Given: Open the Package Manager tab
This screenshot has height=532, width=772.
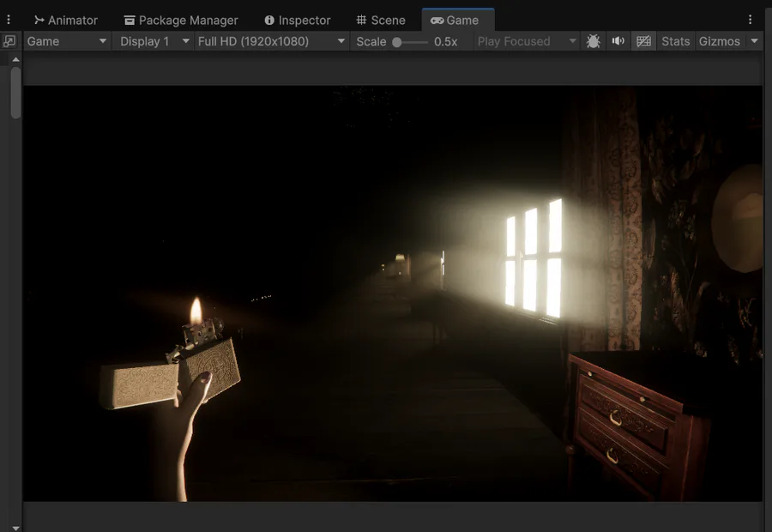Looking at the screenshot, I should (x=181, y=21).
